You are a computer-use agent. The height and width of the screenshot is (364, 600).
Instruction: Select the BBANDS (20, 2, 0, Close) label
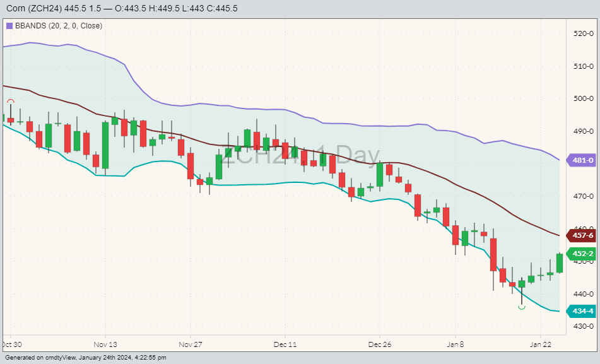pyautogui.click(x=59, y=26)
